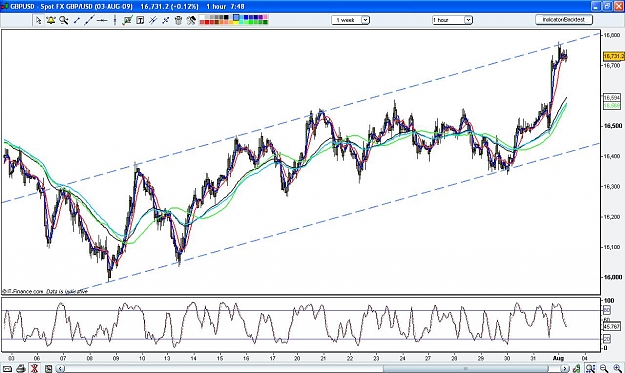Click the 45.767 stochastic value label

pos(611,327)
